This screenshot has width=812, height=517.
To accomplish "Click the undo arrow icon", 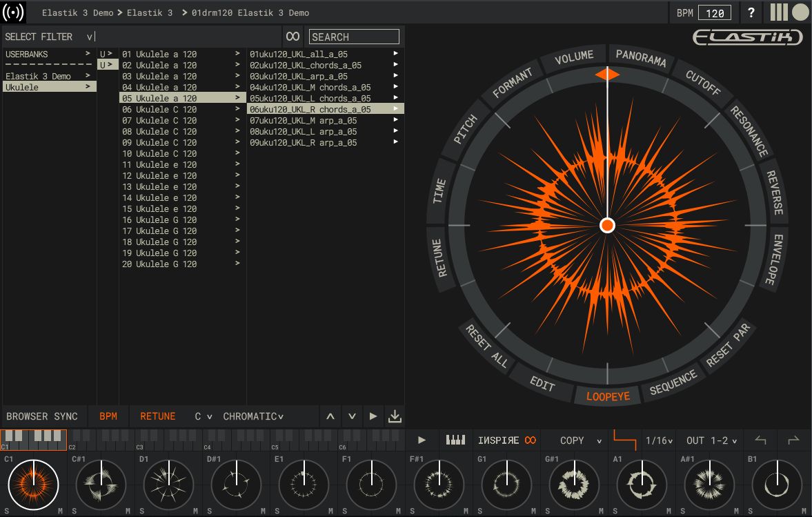I will (760, 440).
